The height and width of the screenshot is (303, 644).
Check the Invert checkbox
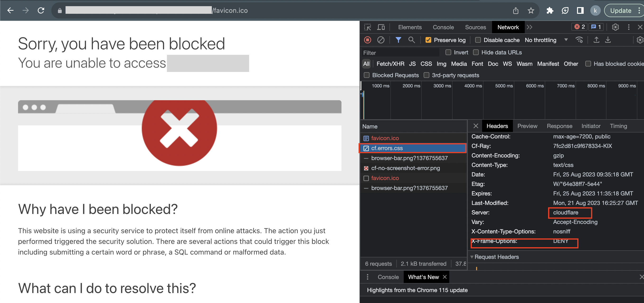click(448, 52)
